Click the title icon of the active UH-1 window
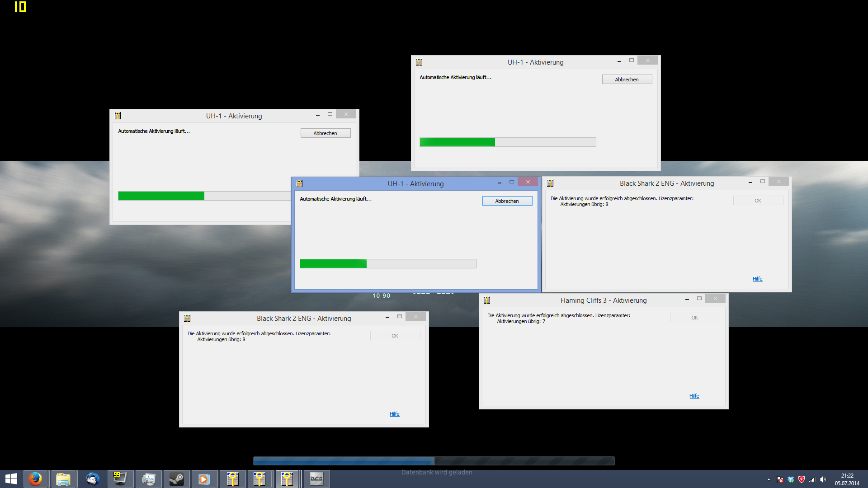 click(299, 183)
